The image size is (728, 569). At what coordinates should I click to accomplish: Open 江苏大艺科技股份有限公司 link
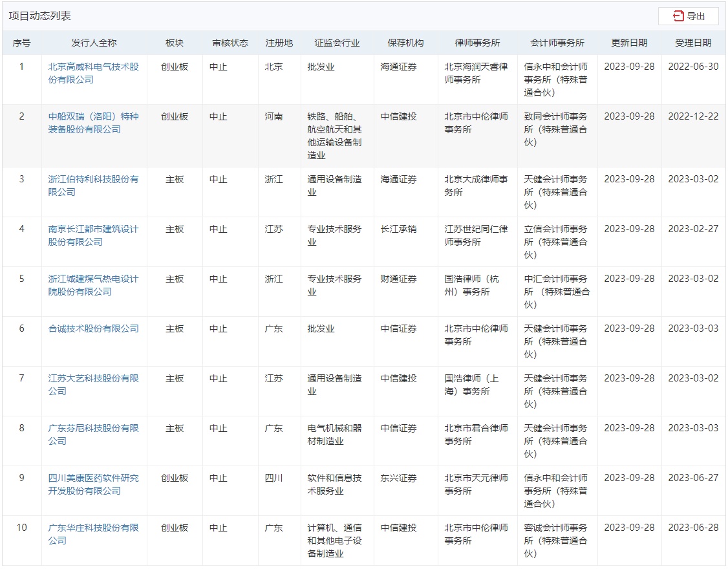tap(93, 385)
